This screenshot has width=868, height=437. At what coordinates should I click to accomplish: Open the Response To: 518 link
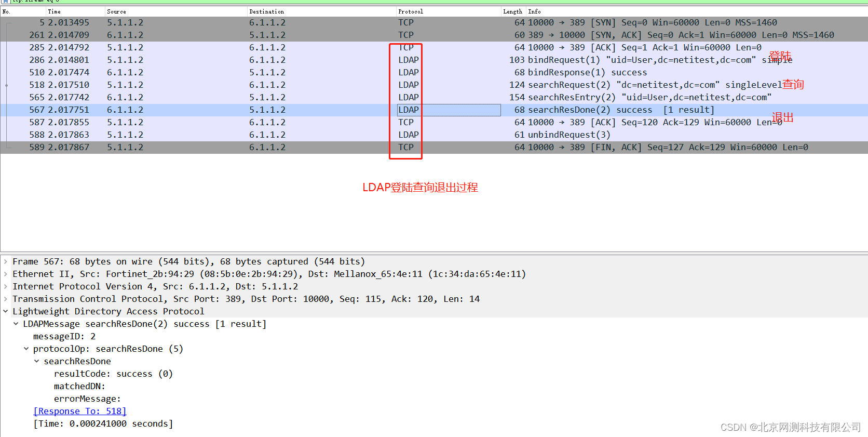80,411
